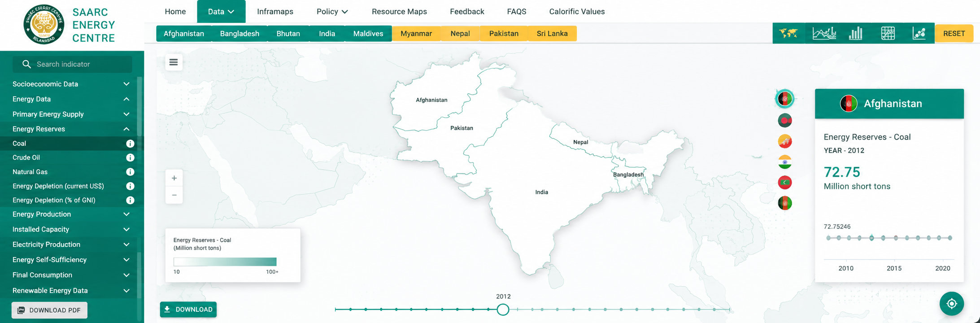
Task: Expand the Primary Energy Supply section
Action: pyautogui.click(x=71, y=114)
